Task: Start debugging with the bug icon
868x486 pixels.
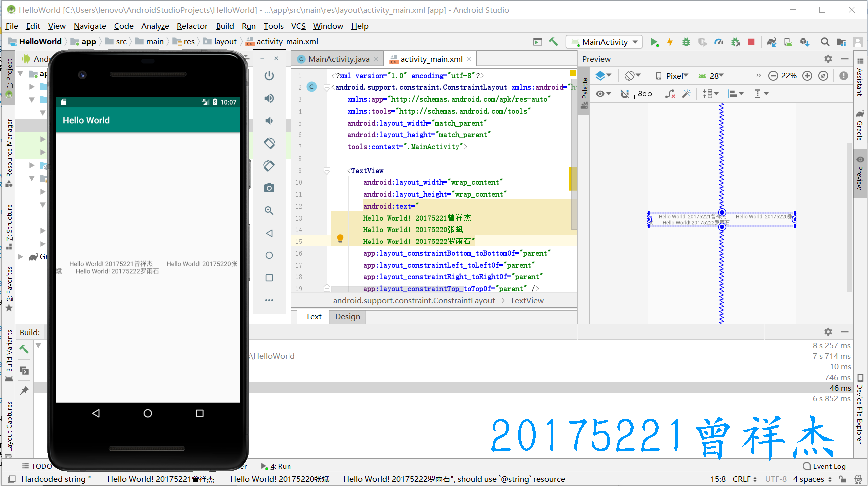Action: (686, 42)
